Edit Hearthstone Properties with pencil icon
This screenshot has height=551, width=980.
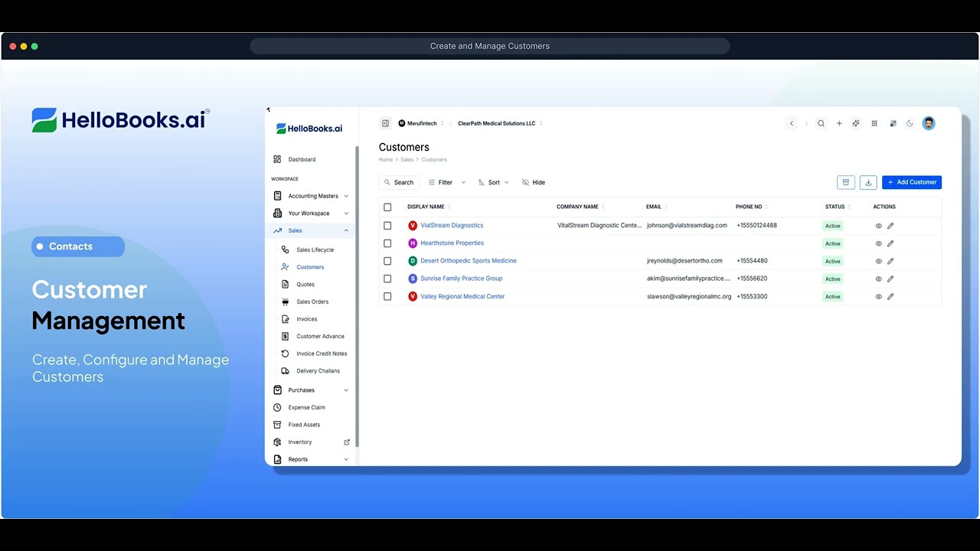890,243
